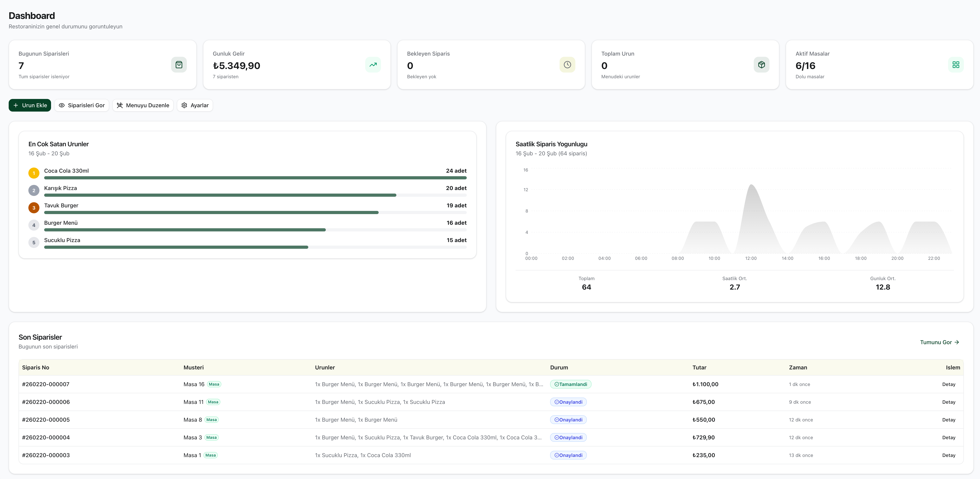This screenshot has width=980, height=479.
Task: Click grid icon in Aktif Masalar card
Action: click(956, 65)
